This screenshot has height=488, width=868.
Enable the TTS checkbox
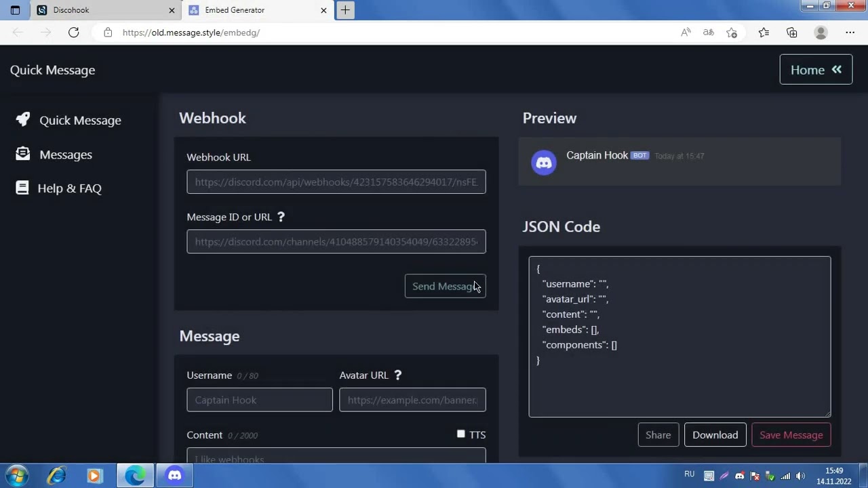(x=461, y=434)
